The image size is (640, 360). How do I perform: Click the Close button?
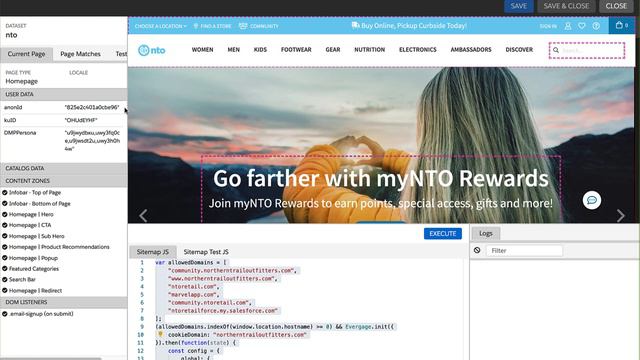pos(616,6)
